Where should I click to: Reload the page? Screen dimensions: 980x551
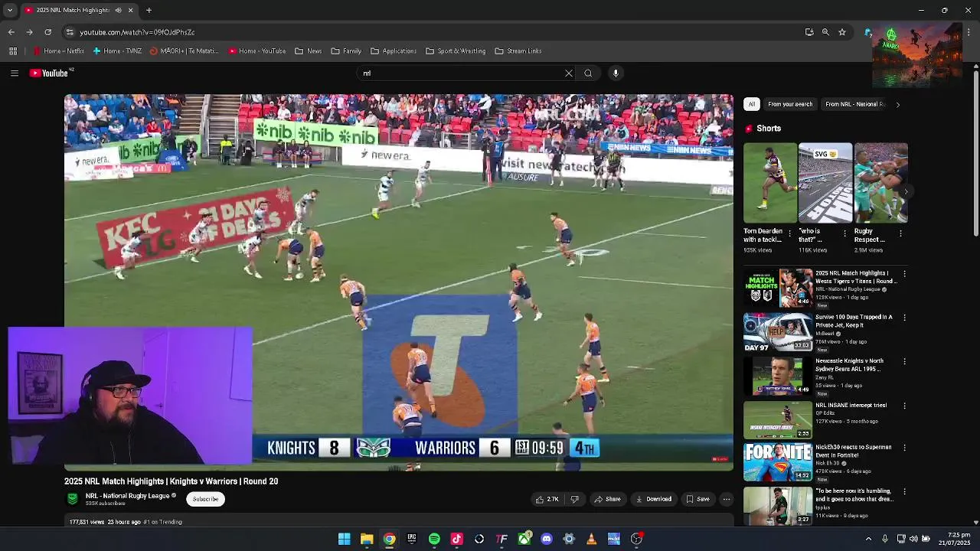click(47, 32)
